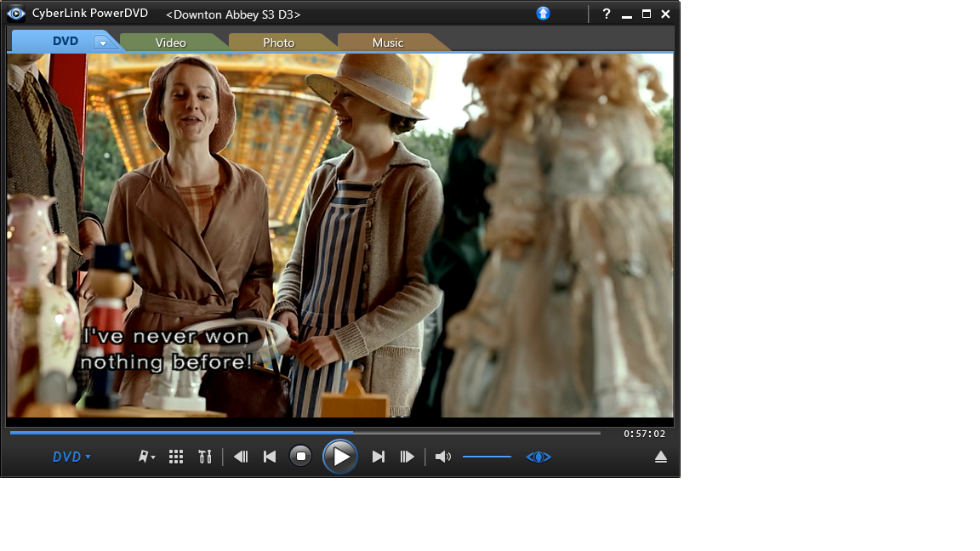
Task: Open the DVD menu grid icon
Action: 176,457
